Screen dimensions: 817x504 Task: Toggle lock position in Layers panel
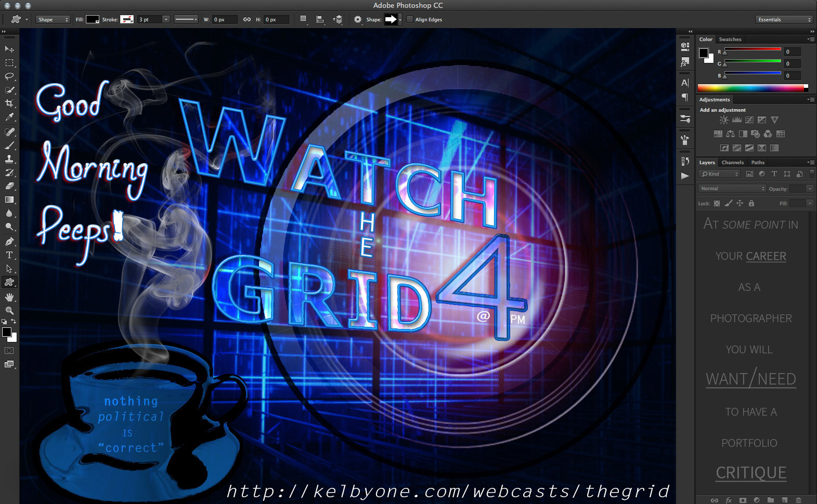(x=740, y=203)
